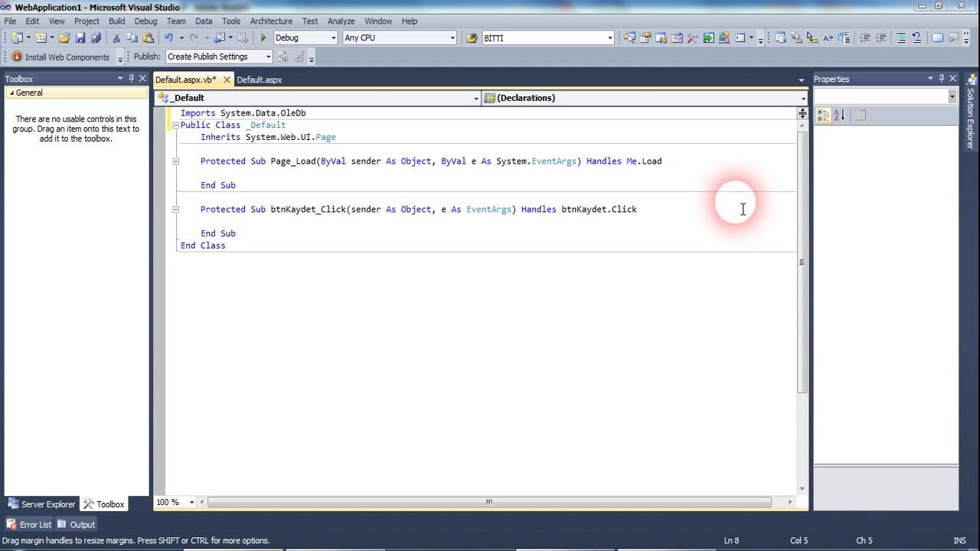Screen dimensions: 980x551
Task: Start debugging with green play icon
Action: pyautogui.click(x=263, y=37)
